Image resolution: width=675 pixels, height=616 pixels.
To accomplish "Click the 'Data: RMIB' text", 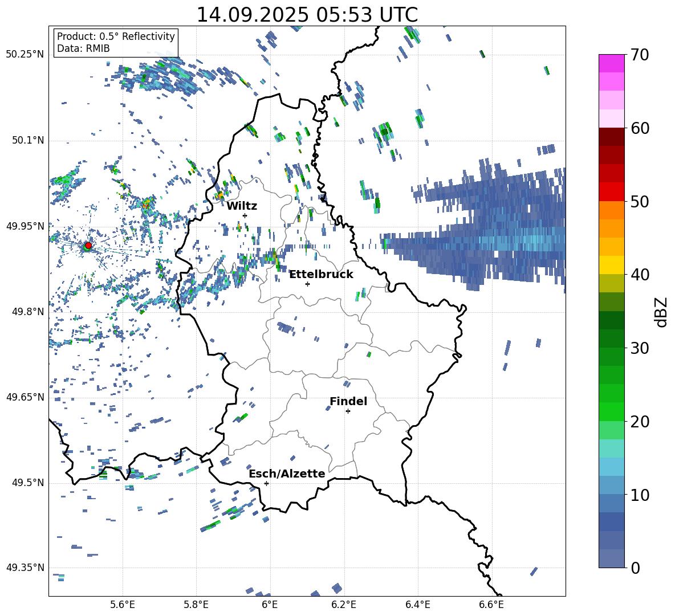I will pyautogui.click(x=83, y=48).
